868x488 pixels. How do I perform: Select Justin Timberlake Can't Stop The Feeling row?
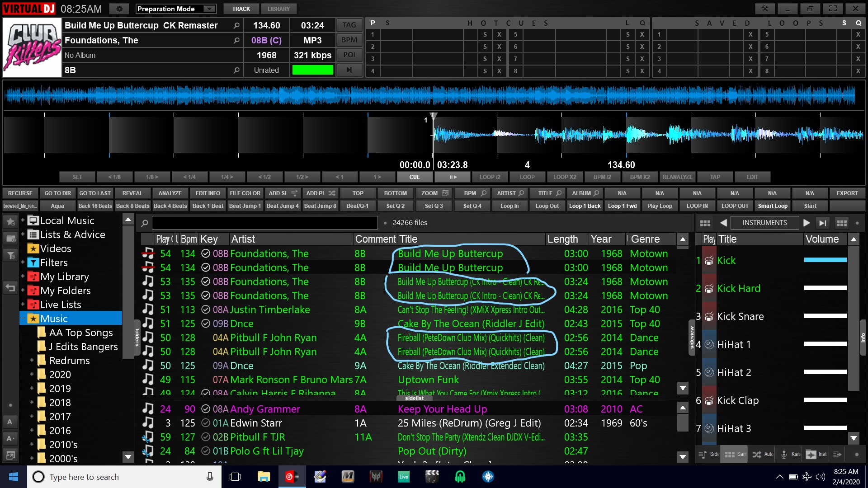click(x=408, y=310)
